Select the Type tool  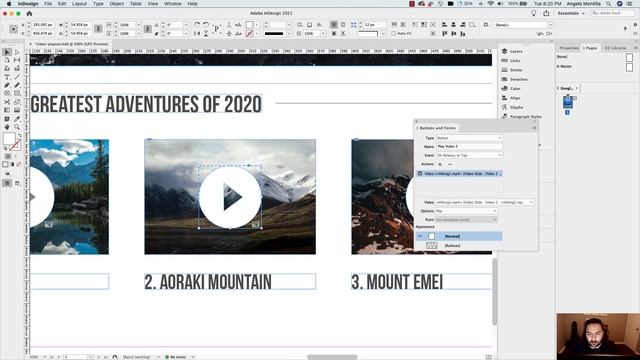pos(7,77)
